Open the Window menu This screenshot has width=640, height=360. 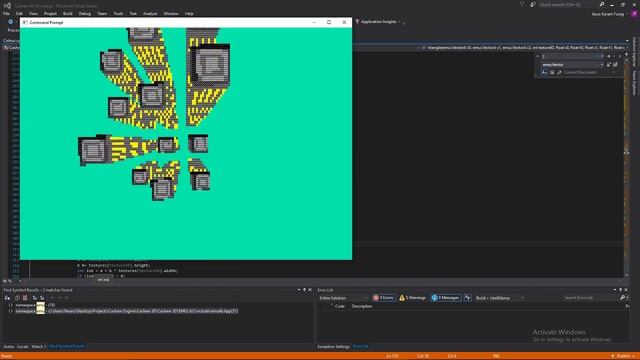(x=171, y=13)
